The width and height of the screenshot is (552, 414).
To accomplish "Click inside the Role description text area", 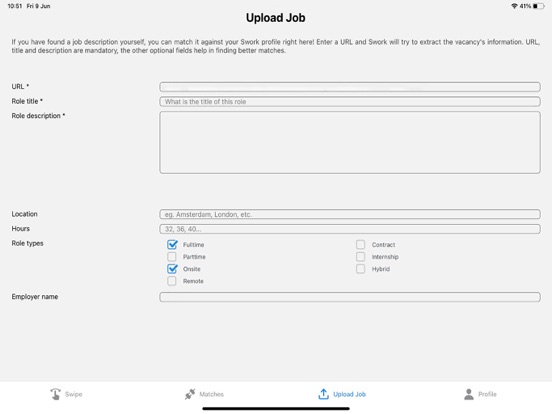I will click(350, 142).
